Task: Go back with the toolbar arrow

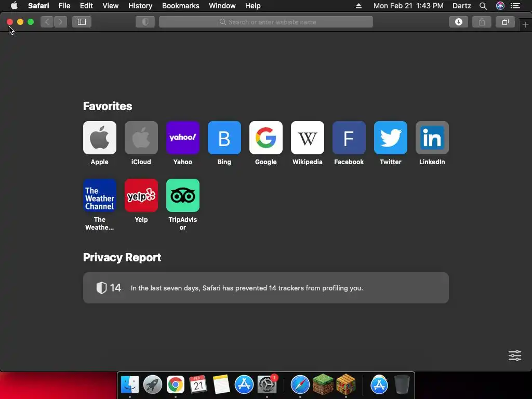Action: pos(47,22)
